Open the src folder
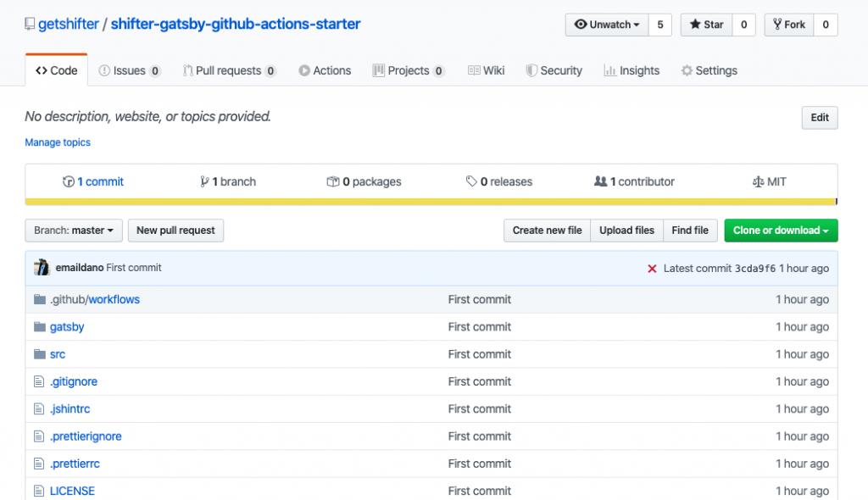This screenshot has height=500, width=868. 58,354
